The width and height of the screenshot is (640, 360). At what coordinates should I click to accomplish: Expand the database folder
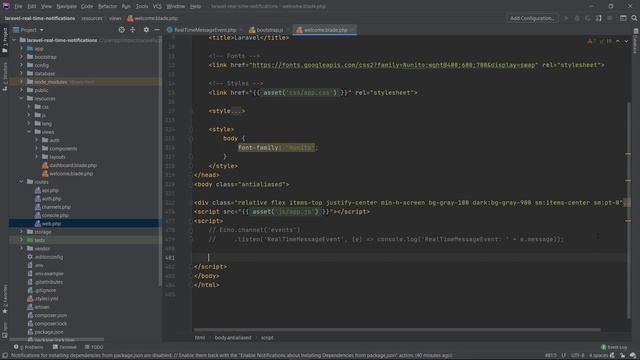pos(22,73)
